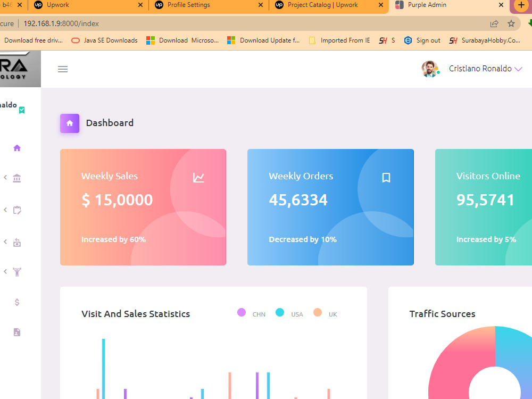532x399 pixels.
Task: Open the cash register sidebar icon
Action: pos(17,243)
